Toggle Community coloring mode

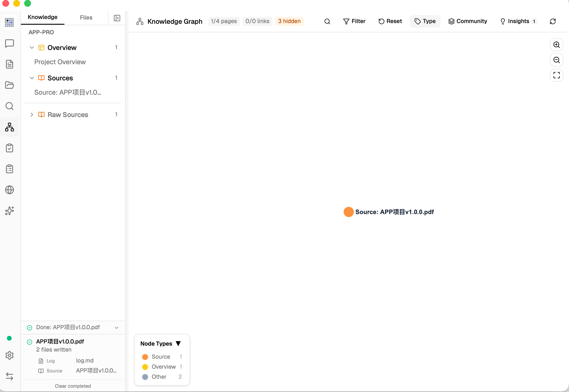[467, 21]
